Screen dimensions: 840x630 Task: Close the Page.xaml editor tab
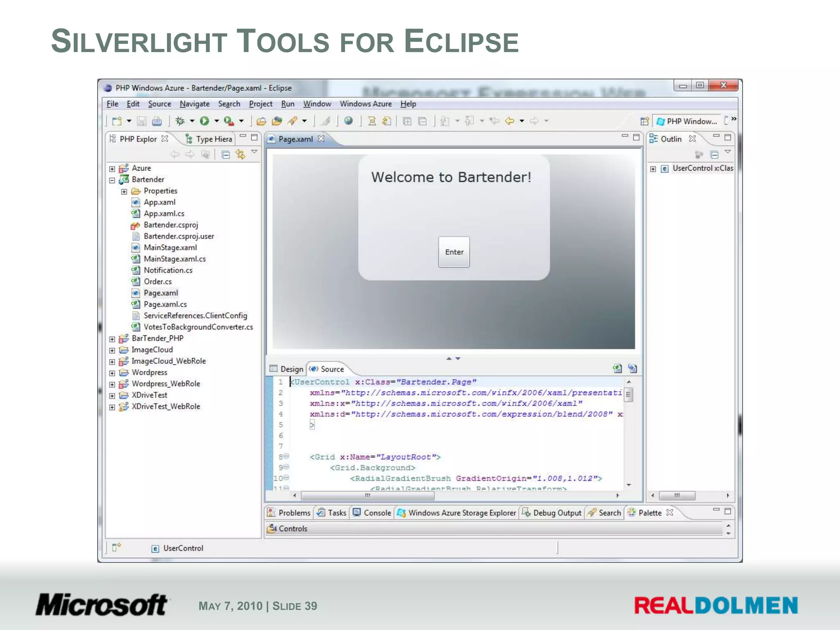pyautogui.click(x=321, y=139)
